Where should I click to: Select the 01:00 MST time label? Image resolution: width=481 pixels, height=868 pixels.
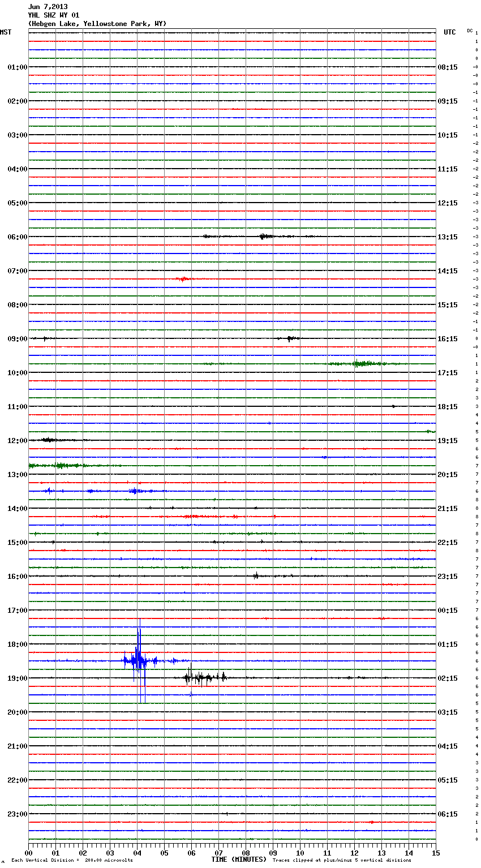click(18, 67)
